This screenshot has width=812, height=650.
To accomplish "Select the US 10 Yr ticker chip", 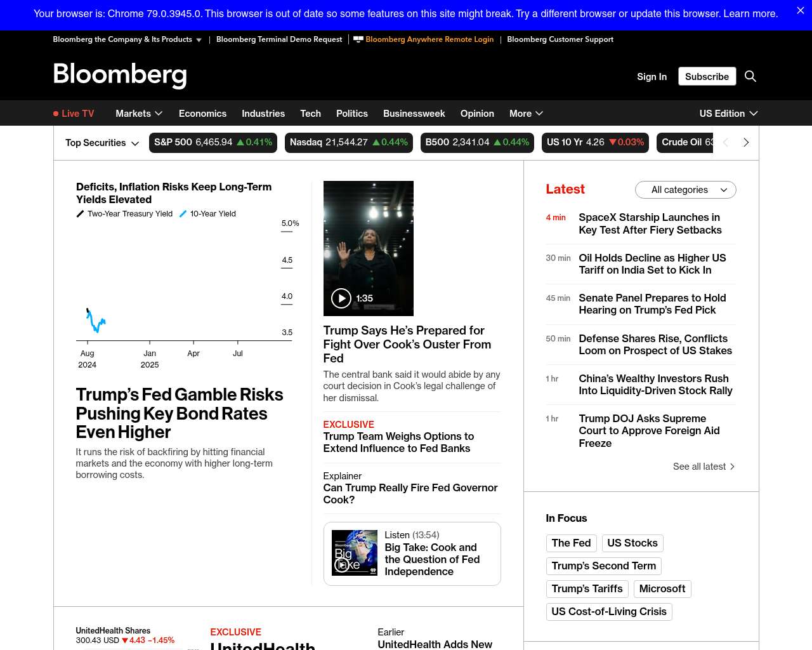I will click(596, 143).
